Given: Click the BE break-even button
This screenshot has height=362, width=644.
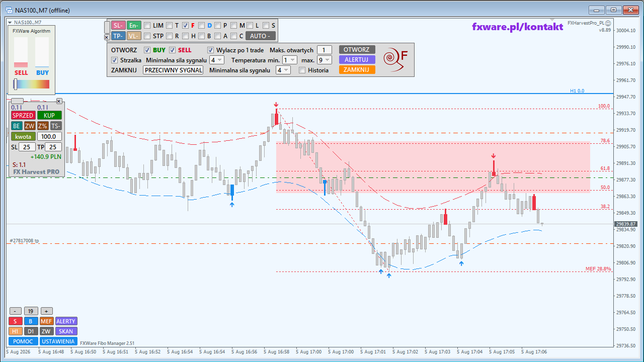Looking at the screenshot, I should click(17, 126).
